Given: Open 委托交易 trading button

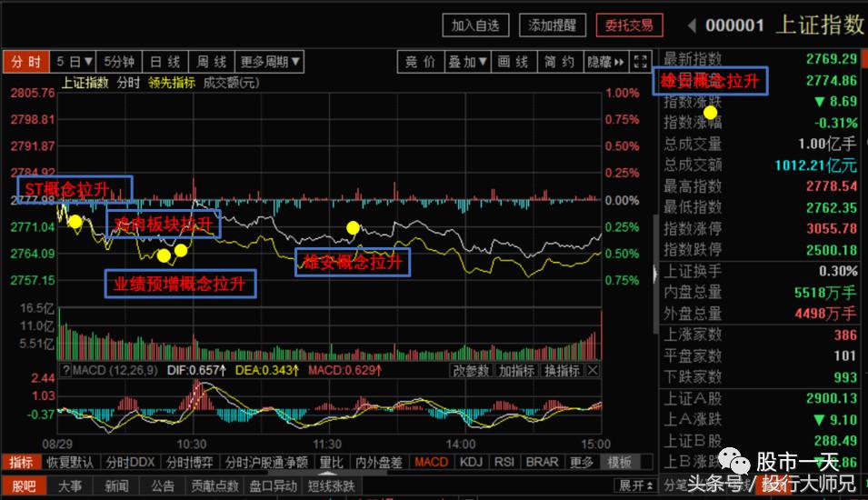Looking at the screenshot, I should [x=629, y=25].
